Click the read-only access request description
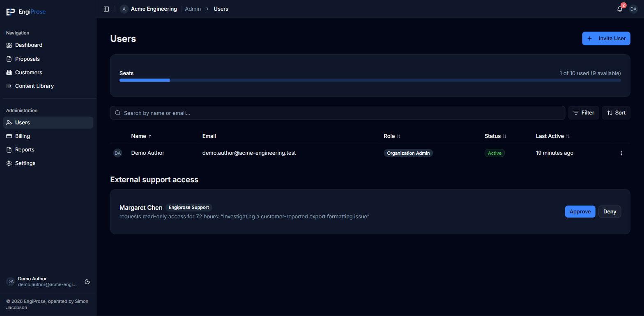644x316 pixels. point(244,217)
